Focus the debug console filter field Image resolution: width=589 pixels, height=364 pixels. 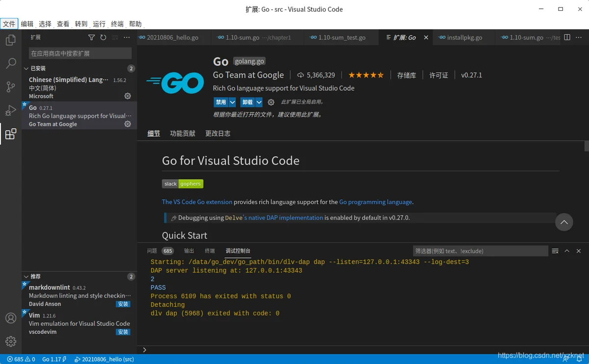coord(481,251)
